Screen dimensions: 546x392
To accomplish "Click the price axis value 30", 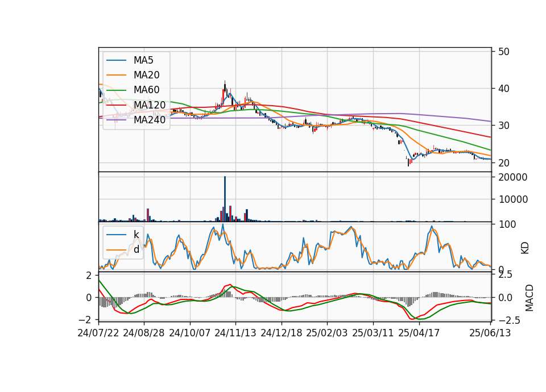I will (504, 126).
